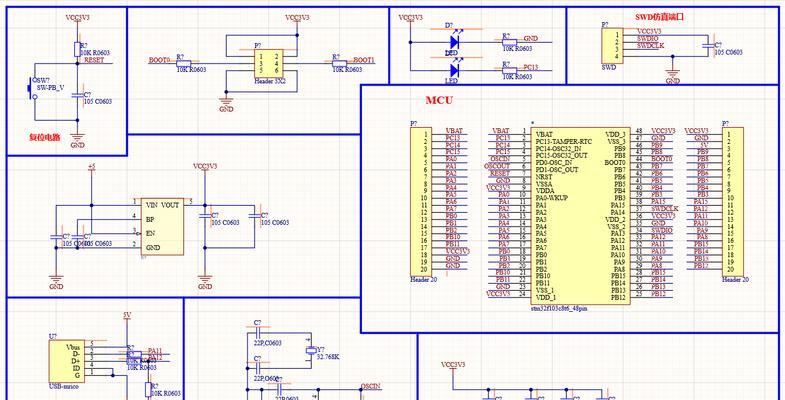The width and height of the screenshot is (785, 400).
Task: Click the SWDCLK label on SWD connector
Action: (650, 45)
